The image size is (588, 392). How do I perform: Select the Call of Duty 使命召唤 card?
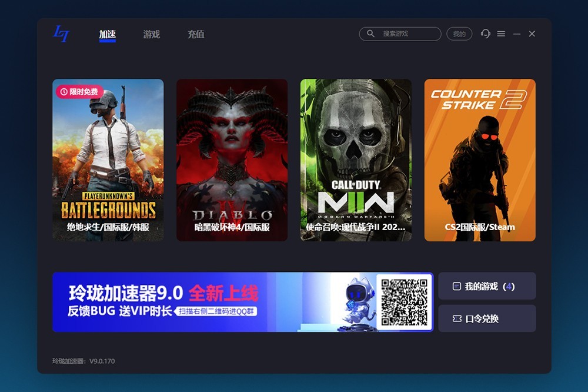[x=356, y=160]
